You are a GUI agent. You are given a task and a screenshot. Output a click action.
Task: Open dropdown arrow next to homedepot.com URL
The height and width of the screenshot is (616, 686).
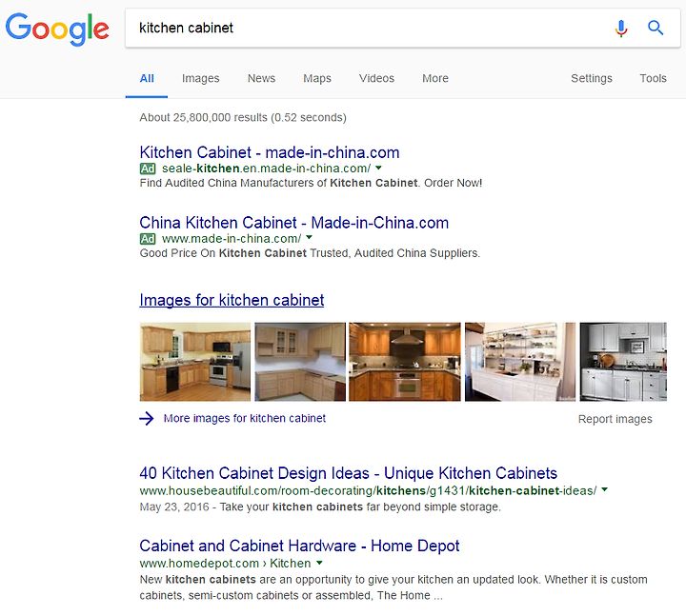point(319,563)
